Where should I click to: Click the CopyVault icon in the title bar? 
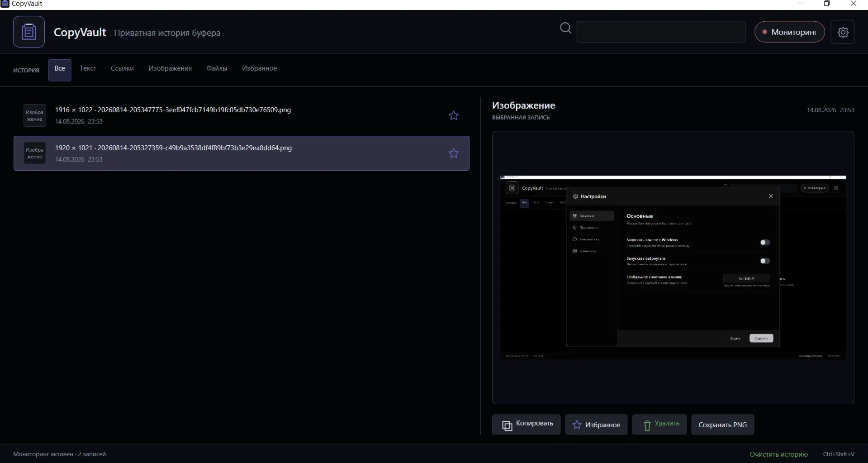point(5,4)
